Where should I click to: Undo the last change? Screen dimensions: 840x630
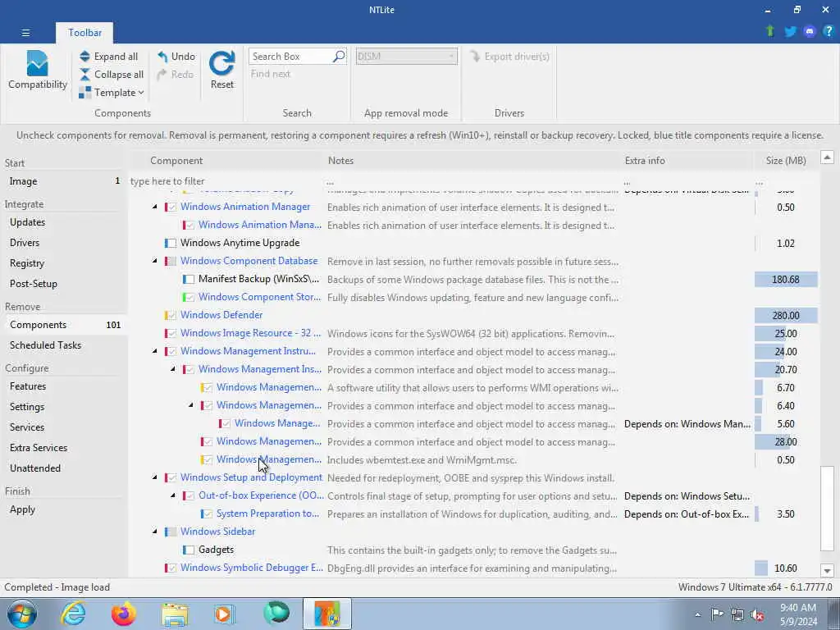[x=176, y=57]
